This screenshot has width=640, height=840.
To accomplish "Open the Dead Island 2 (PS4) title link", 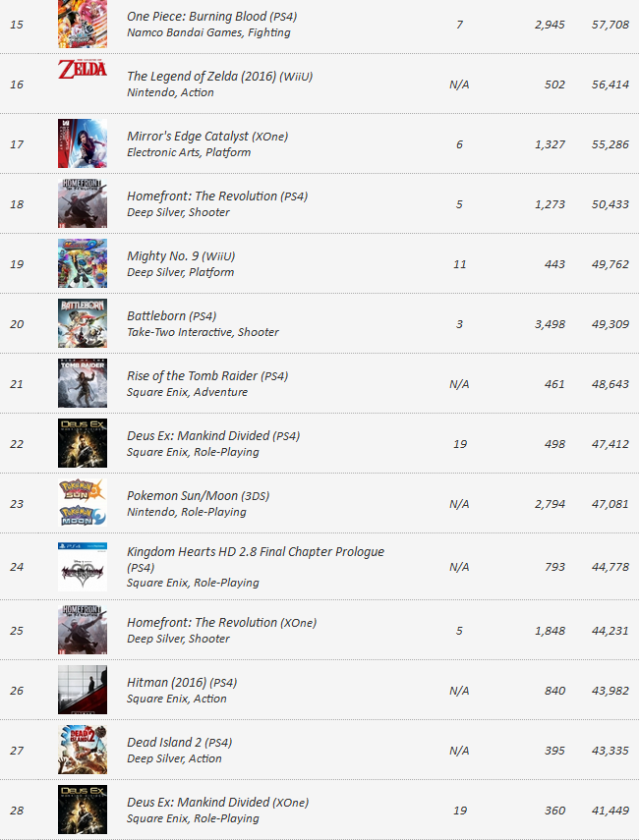I will pyautogui.click(x=180, y=743).
